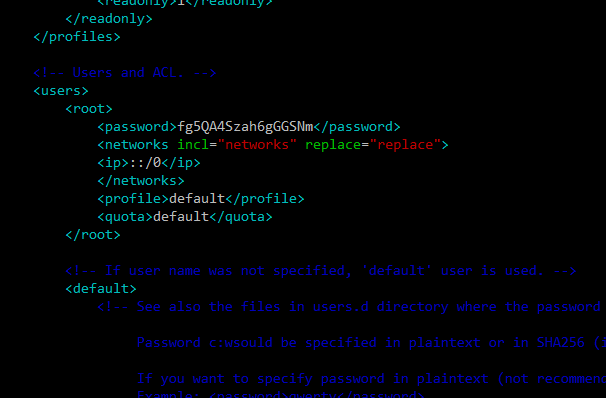This screenshot has height=398, width=606.
Task: Click the closing profiles tag
Action: click(x=77, y=37)
